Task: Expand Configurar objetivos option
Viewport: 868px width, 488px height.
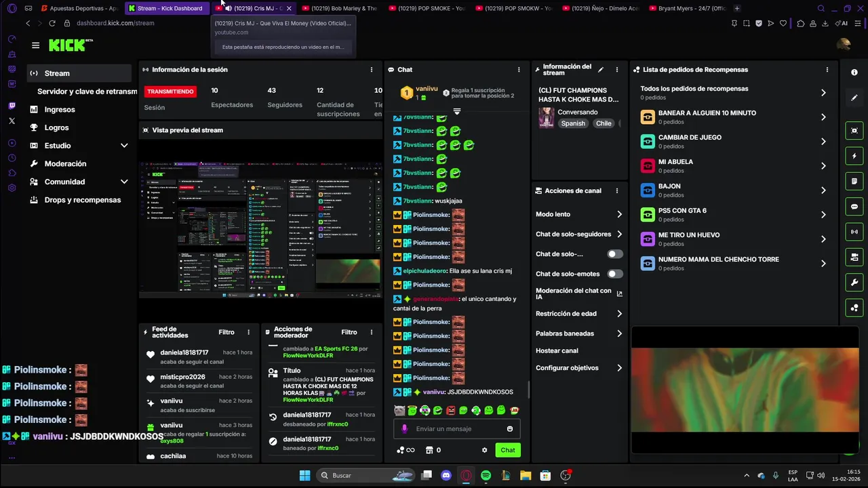Action: pyautogui.click(x=619, y=368)
